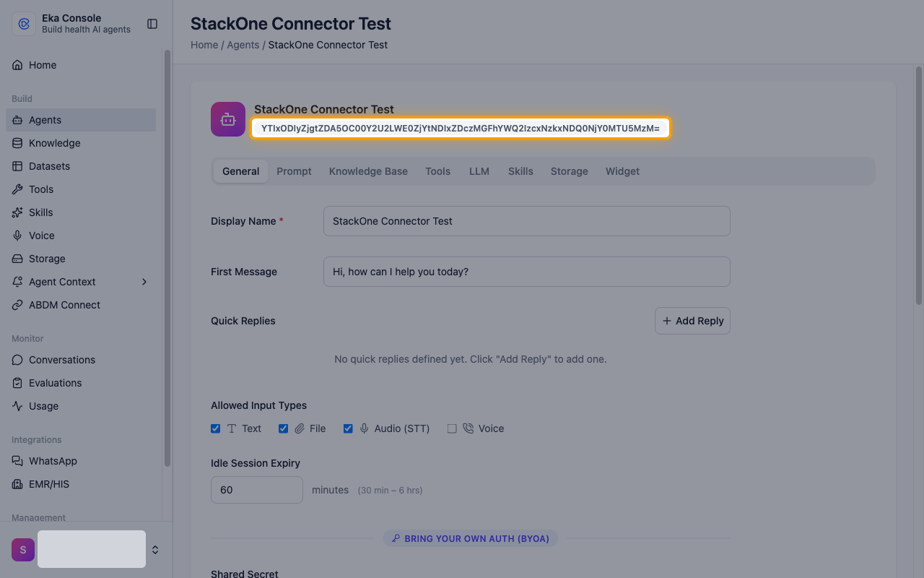The width and height of the screenshot is (924, 578).
Task: Open Skills via its sparkle icon
Action: 17,212
